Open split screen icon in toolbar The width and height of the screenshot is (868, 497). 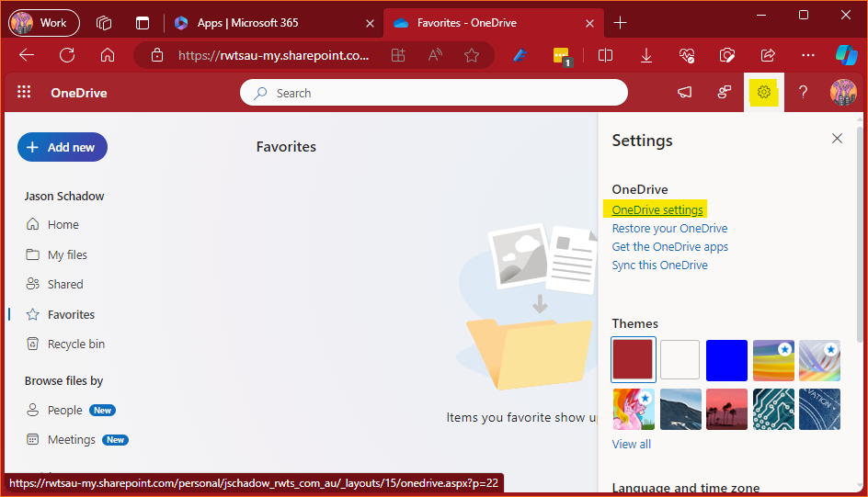tap(606, 55)
